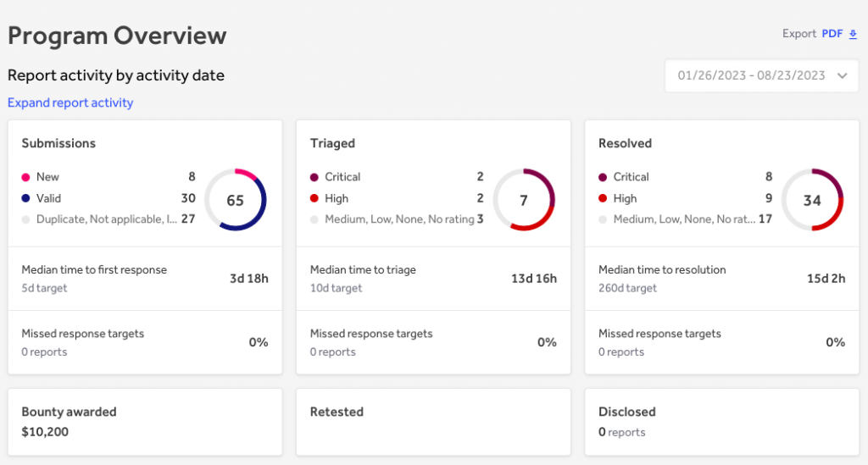Click the Triaged Critical legend dot
Viewport: 868px width, 465px height.
point(314,177)
